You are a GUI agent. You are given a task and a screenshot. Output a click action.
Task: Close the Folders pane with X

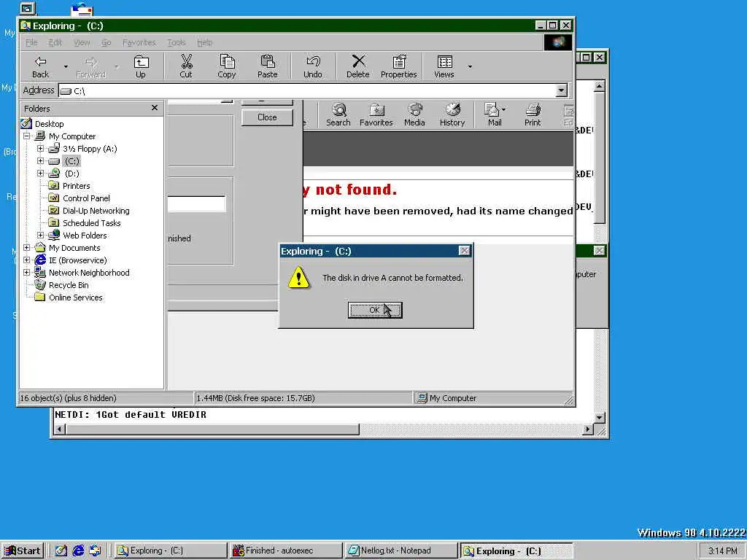click(x=155, y=108)
